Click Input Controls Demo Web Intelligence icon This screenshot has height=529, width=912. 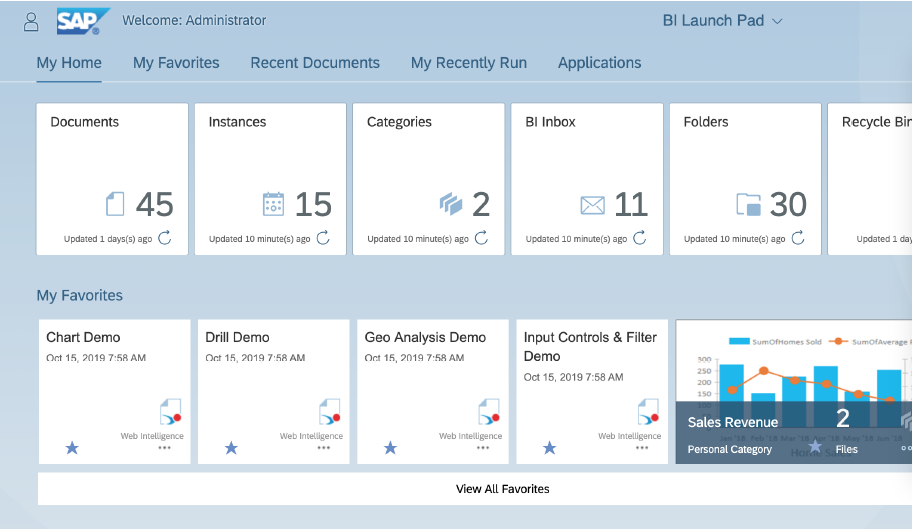click(x=649, y=412)
